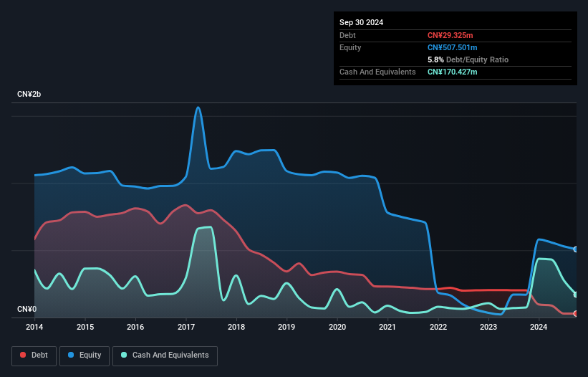
Task: Click the 2017 axis label
Action: (x=186, y=327)
